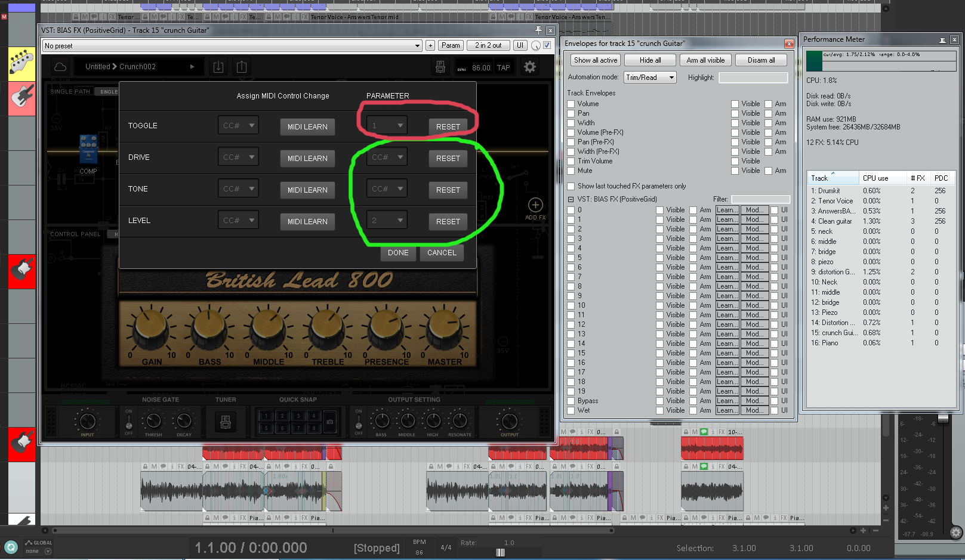Viewport: 965px width, 560px height.
Task: Click the BIAS FX import preset icon
Action: [218, 67]
